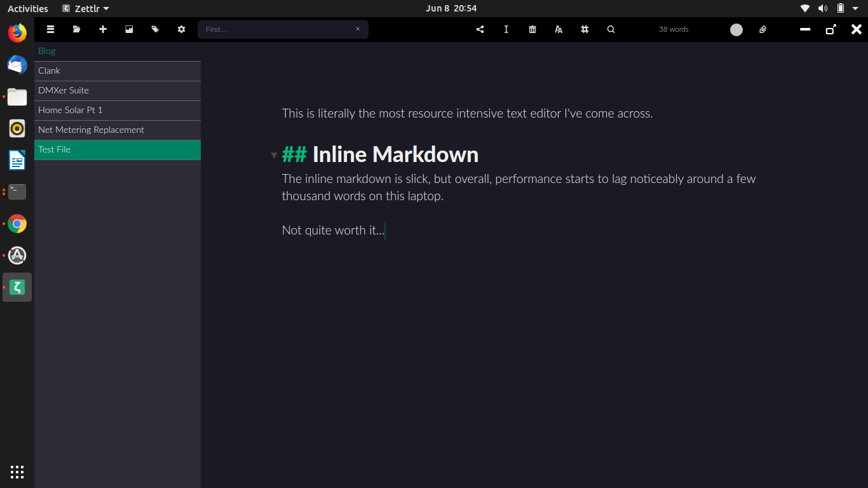Collapse the Inline Markdown heading fold arrow
868x488 pixels.
(x=274, y=155)
